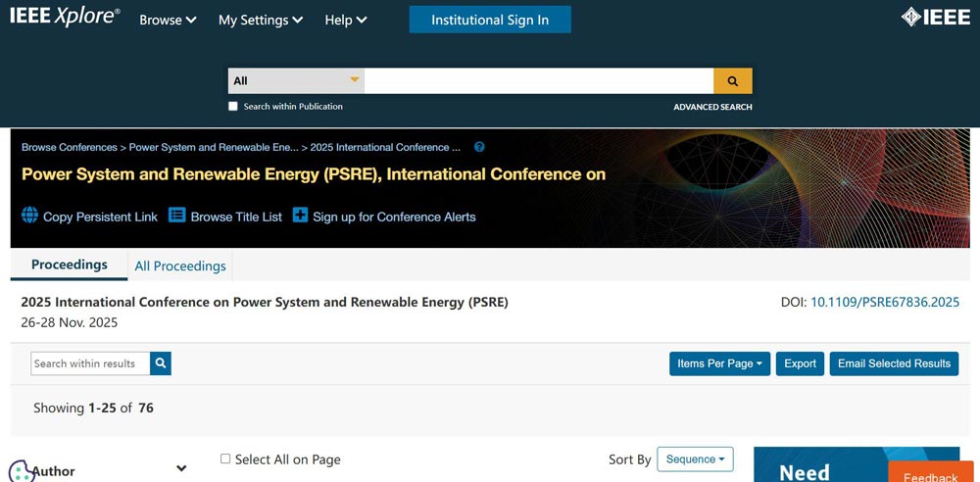Viewport: 980px width, 482px height.
Task: Click the Browse Title List icon
Action: (x=176, y=216)
